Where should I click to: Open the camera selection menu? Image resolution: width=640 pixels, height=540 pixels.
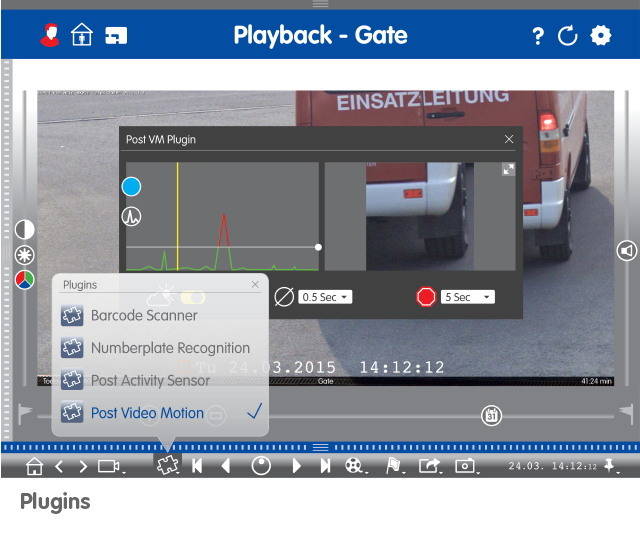(109, 466)
